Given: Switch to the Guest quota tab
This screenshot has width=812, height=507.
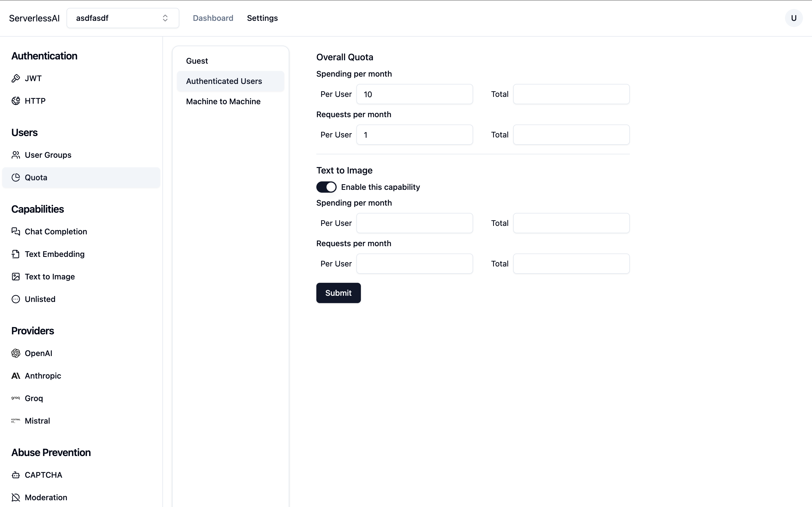Looking at the screenshot, I should pyautogui.click(x=197, y=61).
